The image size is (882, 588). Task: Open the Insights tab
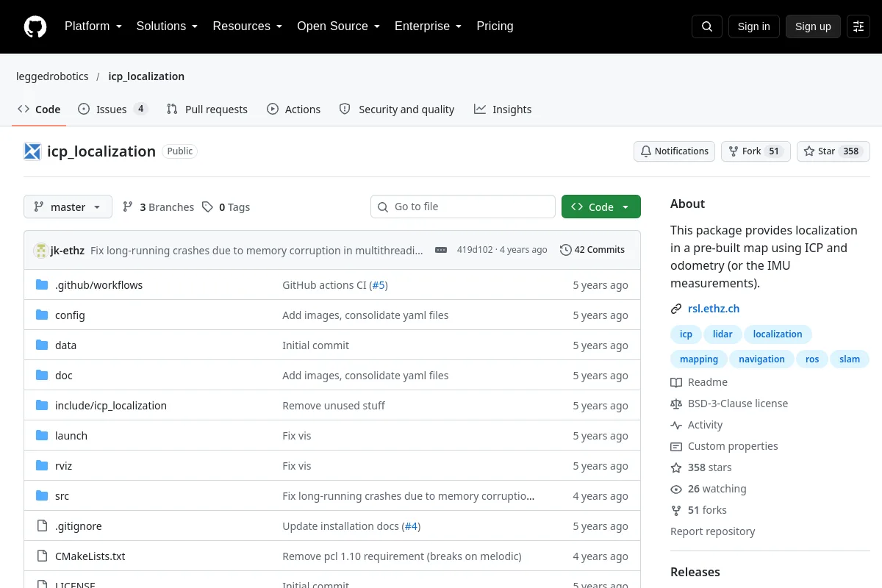click(x=503, y=109)
